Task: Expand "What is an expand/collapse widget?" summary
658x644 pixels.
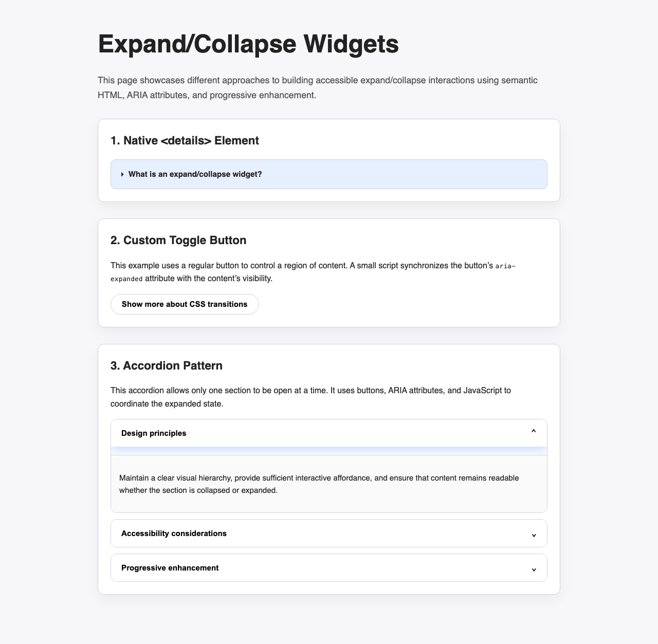Action: point(195,174)
